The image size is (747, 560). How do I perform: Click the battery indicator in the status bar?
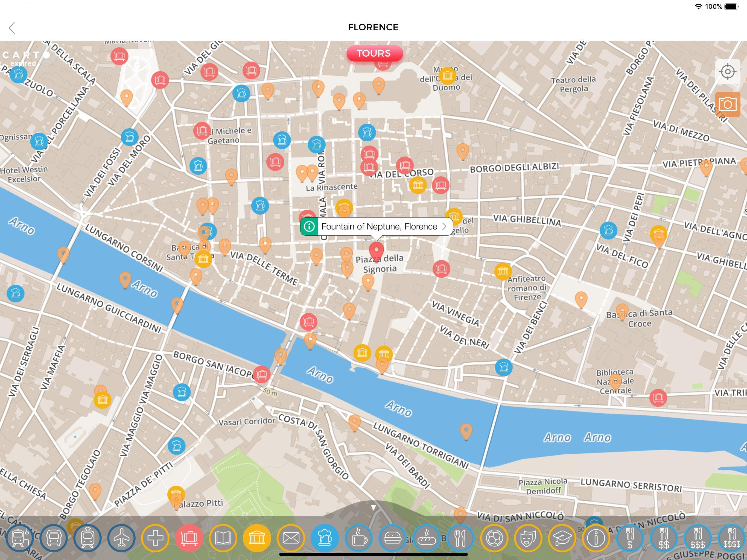[x=731, y=6]
